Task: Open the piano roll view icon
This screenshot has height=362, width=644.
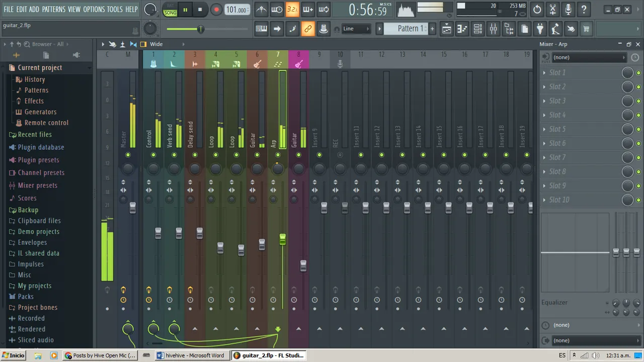Action: point(462,29)
